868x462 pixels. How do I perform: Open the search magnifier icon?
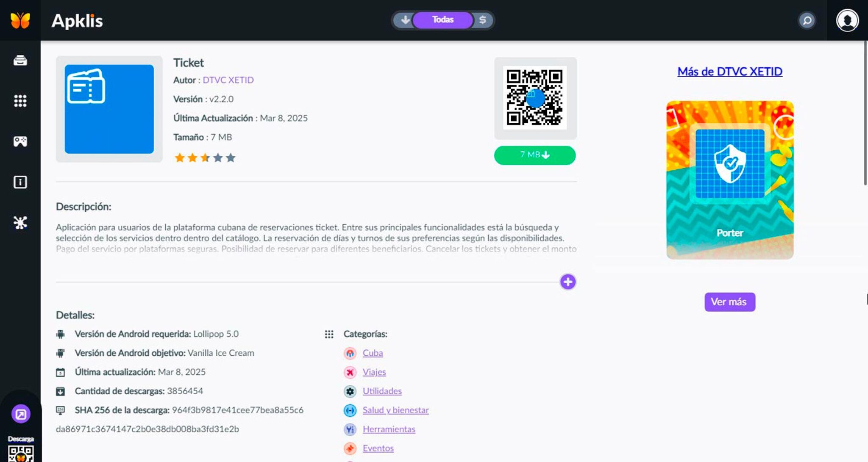pos(807,20)
